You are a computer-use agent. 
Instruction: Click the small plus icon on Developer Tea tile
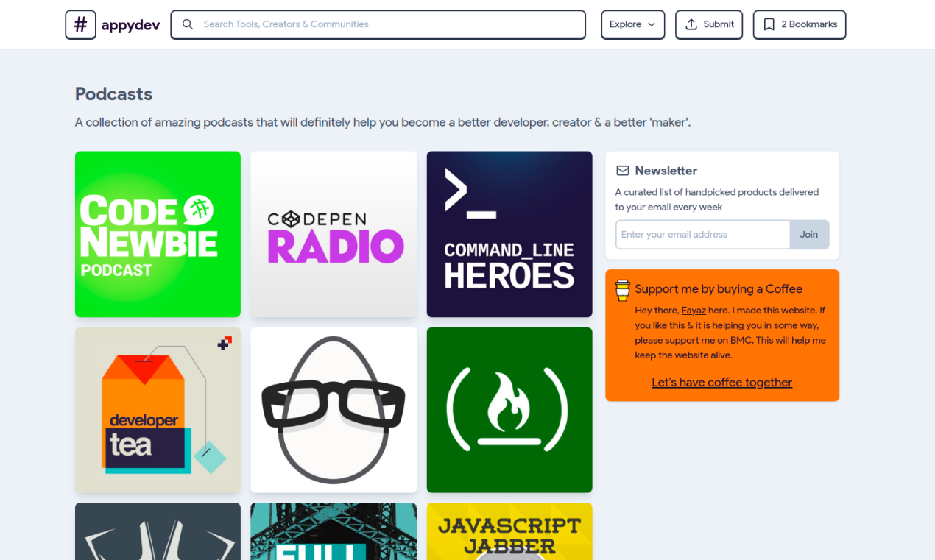(x=225, y=341)
